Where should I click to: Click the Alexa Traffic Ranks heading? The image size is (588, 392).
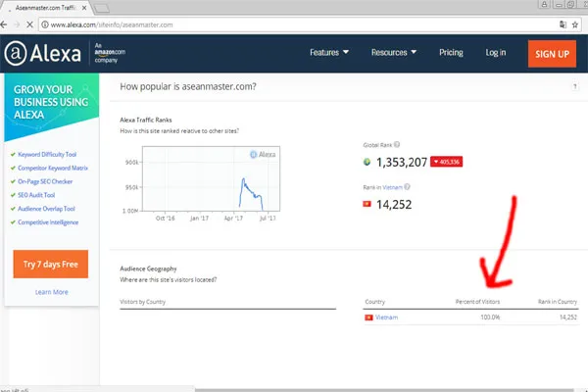click(146, 120)
